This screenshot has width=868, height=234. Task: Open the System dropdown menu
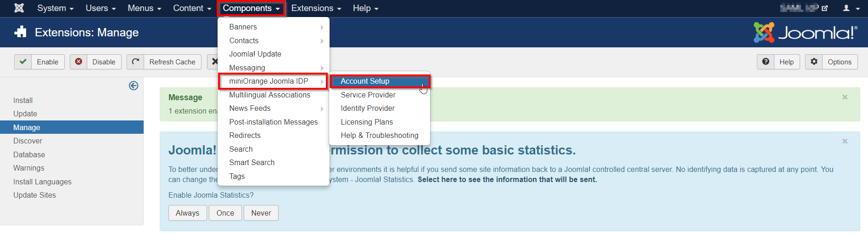[55, 8]
